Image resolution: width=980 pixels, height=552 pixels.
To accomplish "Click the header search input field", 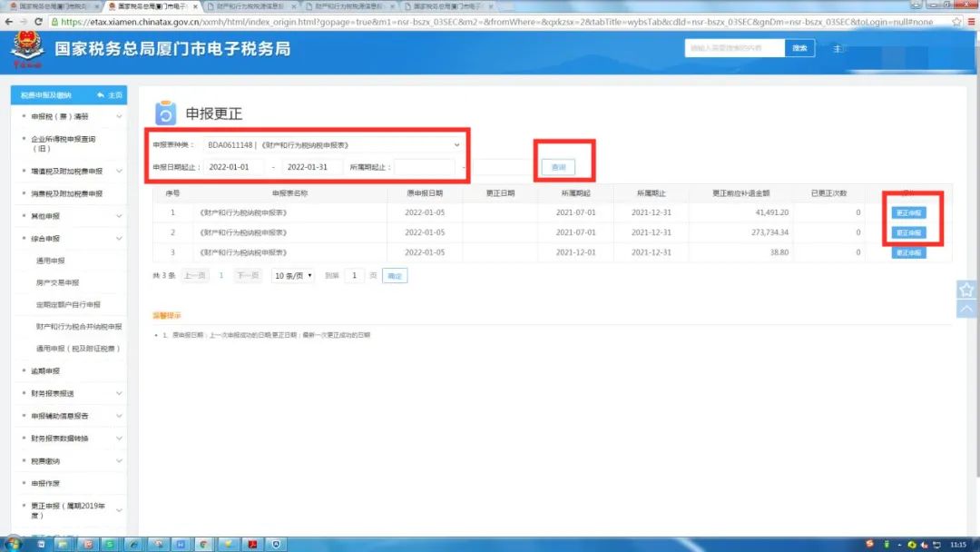I will (734, 48).
